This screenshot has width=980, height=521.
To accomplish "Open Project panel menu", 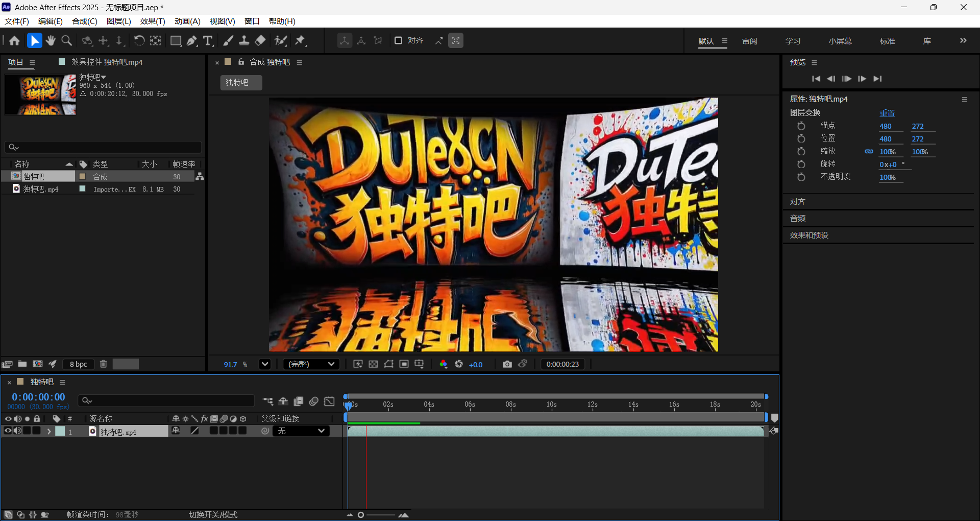I will pos(32,63).
